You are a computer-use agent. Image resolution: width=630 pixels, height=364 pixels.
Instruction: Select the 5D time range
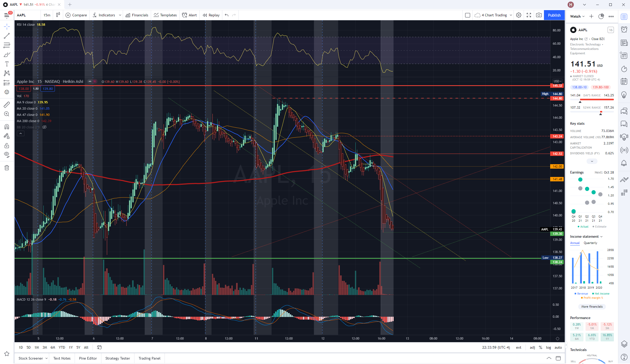coord(29,347)
